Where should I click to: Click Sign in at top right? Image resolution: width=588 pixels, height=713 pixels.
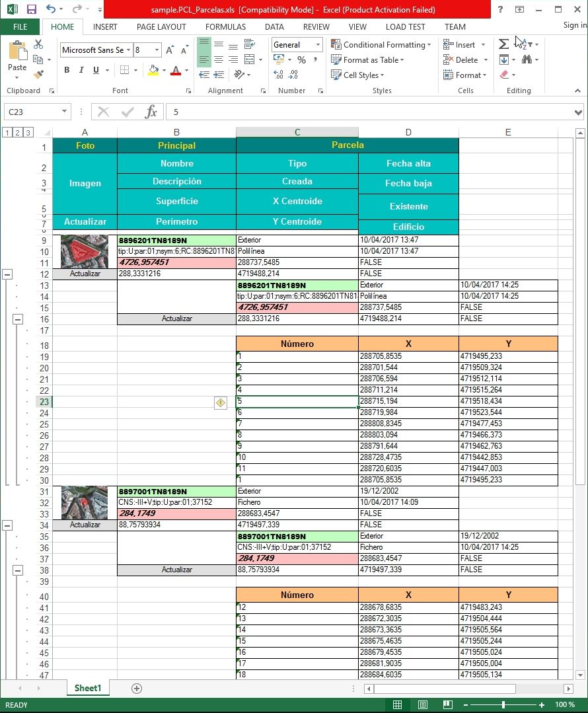(x=574, y=25)
